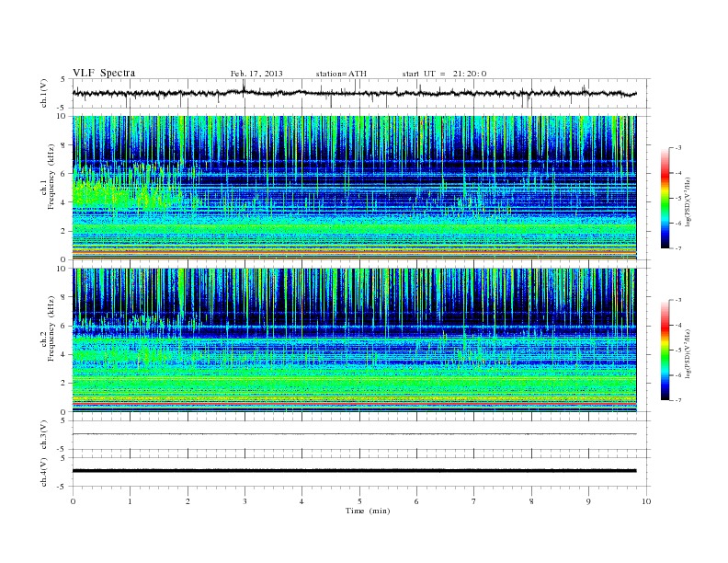Click the ch.1 spectrogram color bar
The image size is (728, 563).
(x=665, y=199)
